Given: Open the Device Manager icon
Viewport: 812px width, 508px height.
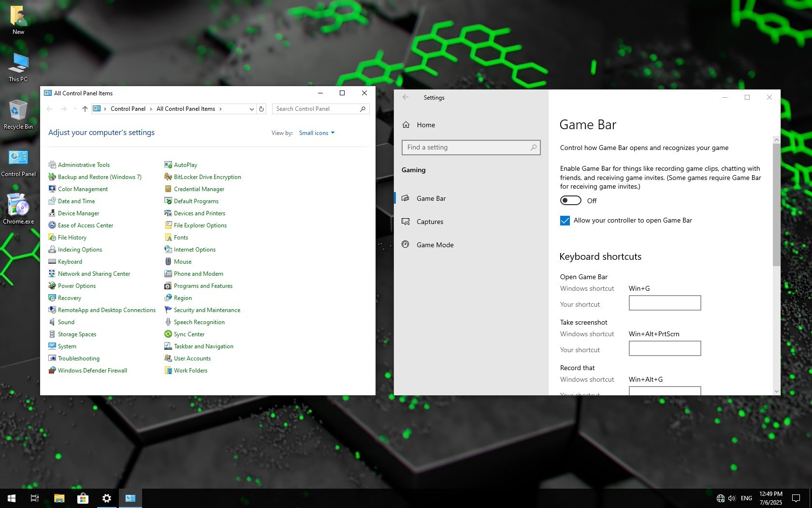Looking at the screenshot, I should tap(52, 213).
